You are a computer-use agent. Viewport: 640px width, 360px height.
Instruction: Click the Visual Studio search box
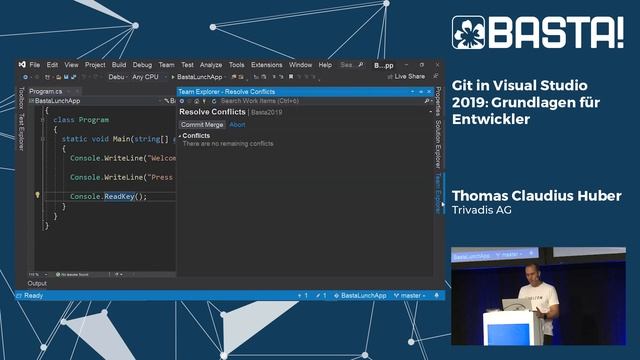point(351,65)
